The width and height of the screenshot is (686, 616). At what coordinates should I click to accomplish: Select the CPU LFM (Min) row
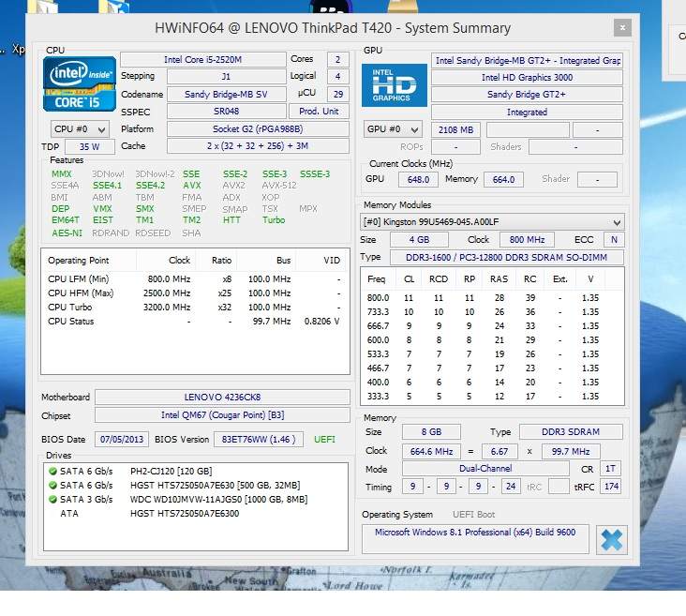coord(195,278)
